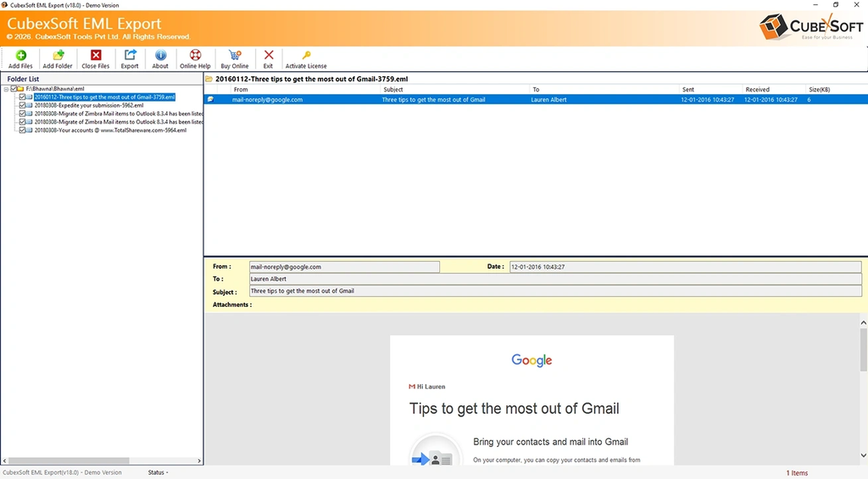The width and height of the screenshot is (868, 479).
Task: Open the About information icon
Action: (160, 58)
